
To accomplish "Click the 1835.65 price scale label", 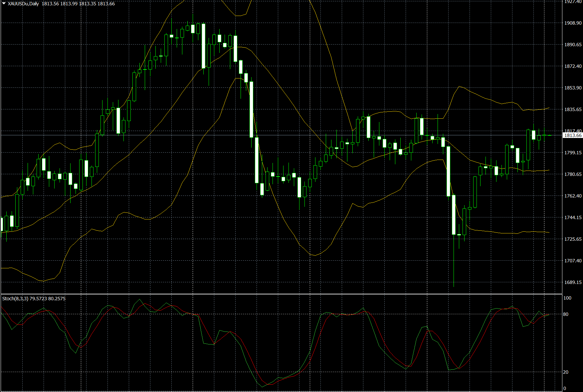I will click(x=573, y=109).
